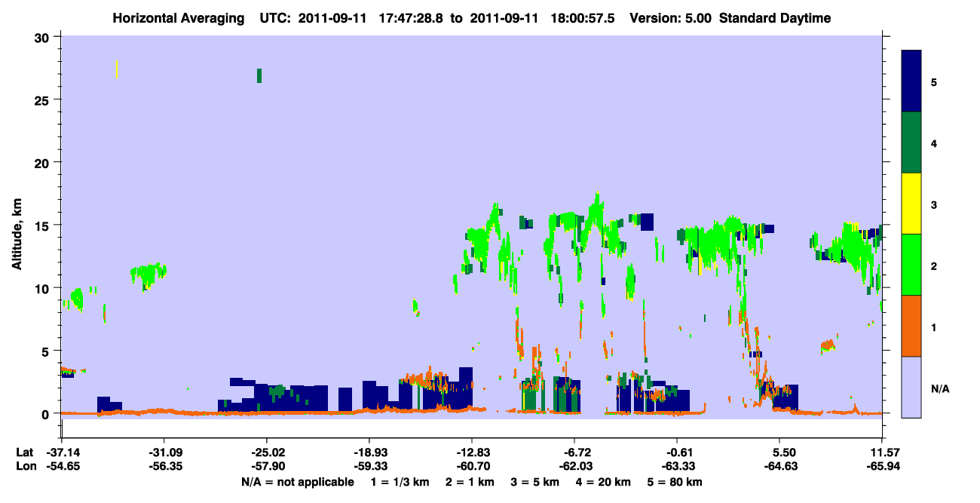The image size is (980, 503).
Task: Click the y-axis tick label 10
Action: 44,288
